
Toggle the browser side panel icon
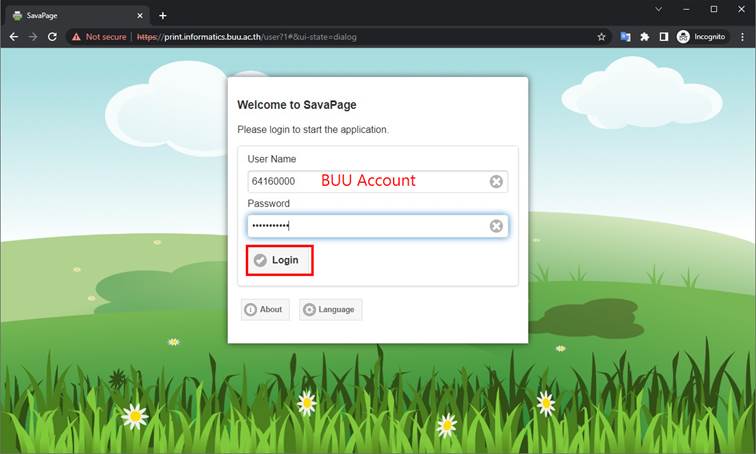pos(664,37)
